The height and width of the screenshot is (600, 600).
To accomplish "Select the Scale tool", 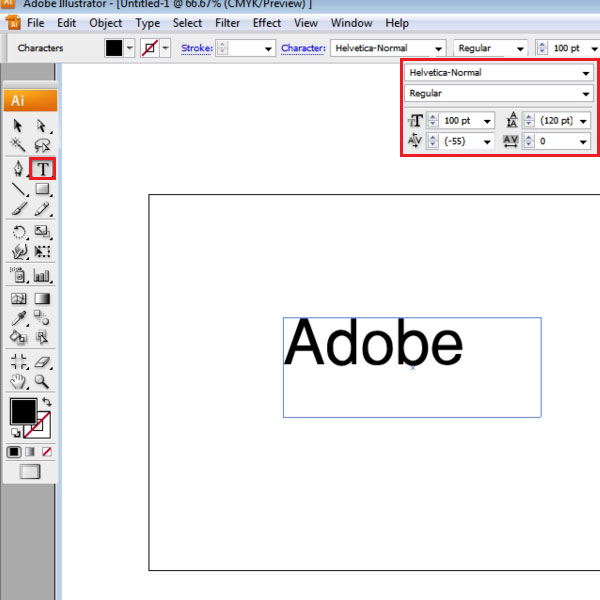I will point(42,231).
